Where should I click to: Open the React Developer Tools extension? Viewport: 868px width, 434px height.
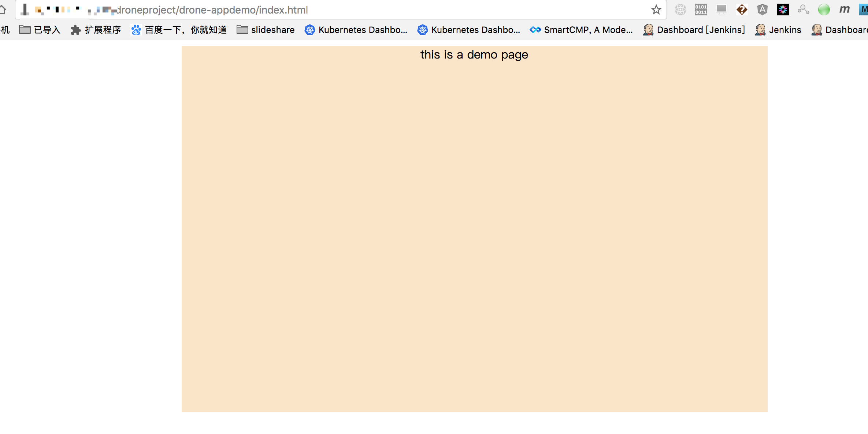click(x=680, y=10)
